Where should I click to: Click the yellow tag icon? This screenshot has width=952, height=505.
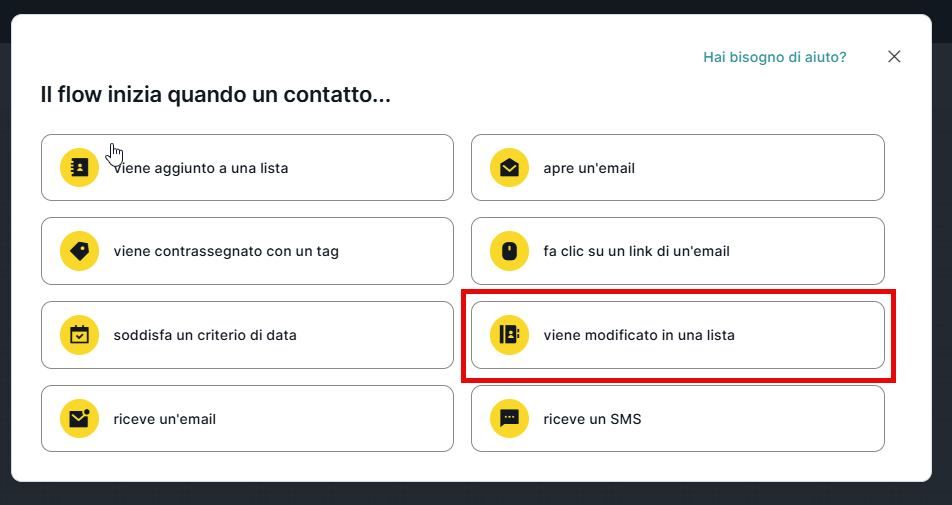[79, 251]
